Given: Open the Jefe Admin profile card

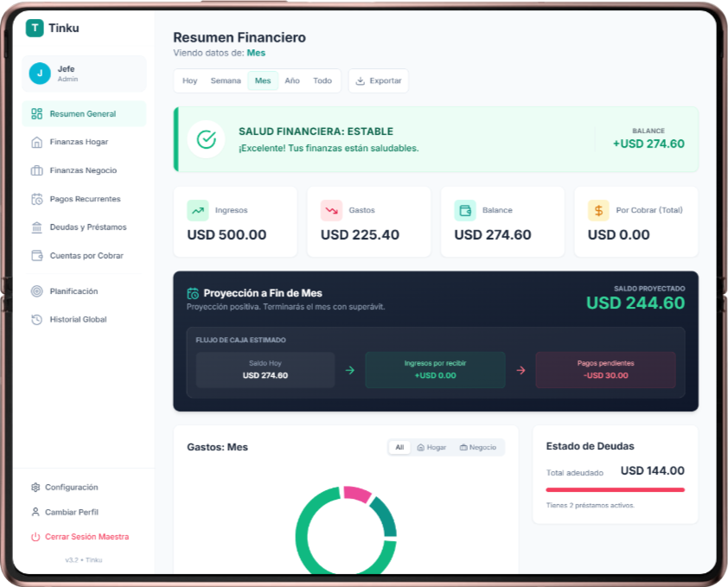Looking at the screenshot, I should point(84,73).
